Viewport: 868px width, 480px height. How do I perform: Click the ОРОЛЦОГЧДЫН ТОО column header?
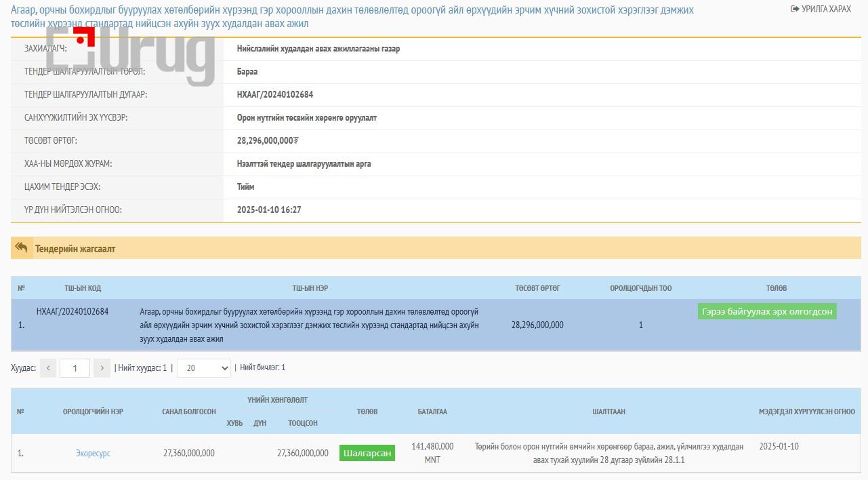point(640,288)
